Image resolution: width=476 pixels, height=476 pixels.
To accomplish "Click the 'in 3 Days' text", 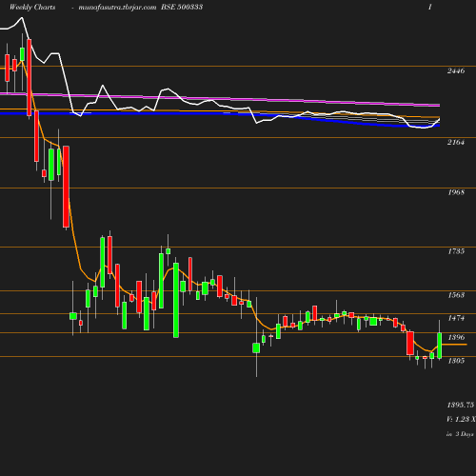I will (460, 434).
